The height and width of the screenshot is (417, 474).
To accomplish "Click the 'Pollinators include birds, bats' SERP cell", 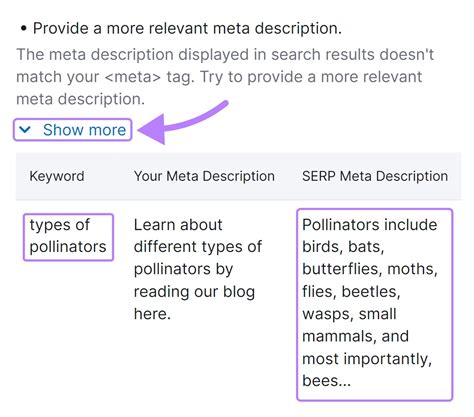I will pyautogui.click(x=374, y=304).
